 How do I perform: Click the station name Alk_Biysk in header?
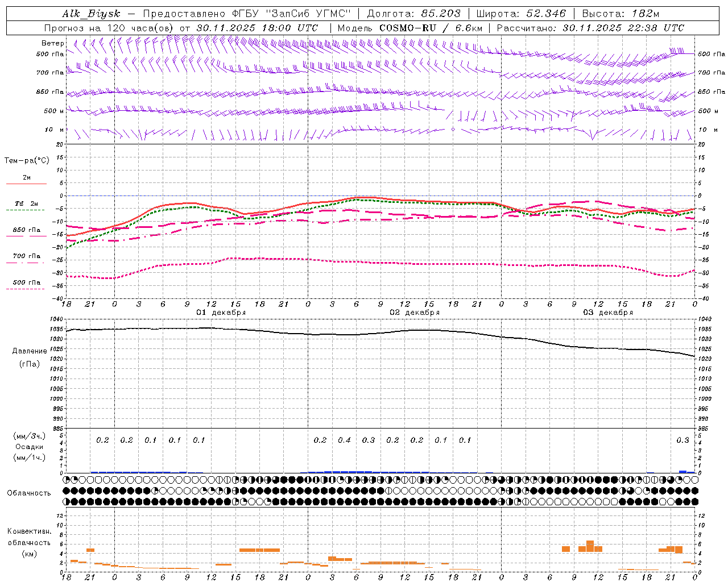pos(91,14)
